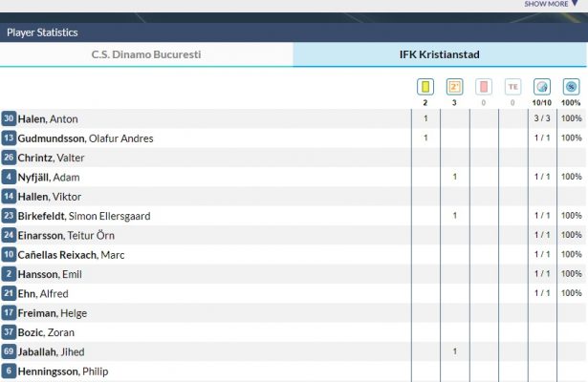Click the goals/shots column icon
The height and width of the screenshot is (382, 588).
coord(542,87)
